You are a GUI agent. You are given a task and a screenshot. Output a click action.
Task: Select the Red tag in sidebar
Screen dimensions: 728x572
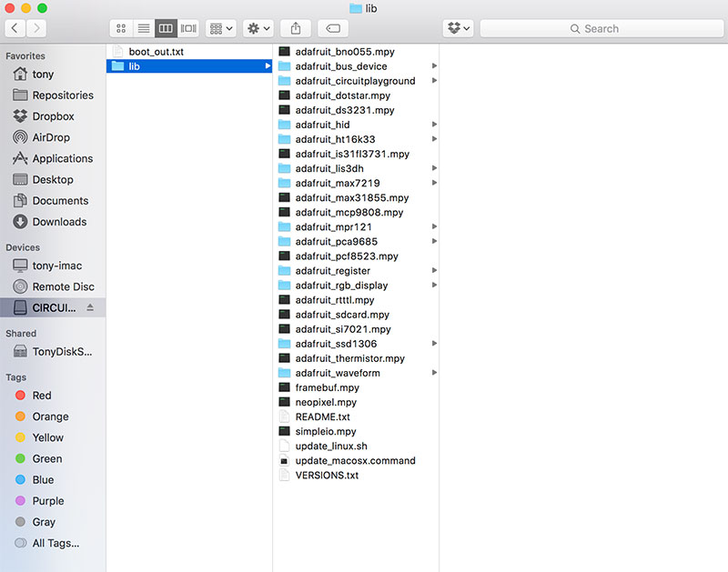pos(42,396)
